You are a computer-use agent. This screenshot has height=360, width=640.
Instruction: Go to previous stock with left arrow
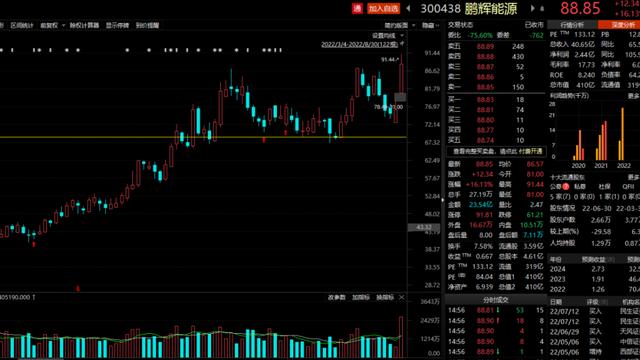(x=408, y=8)
